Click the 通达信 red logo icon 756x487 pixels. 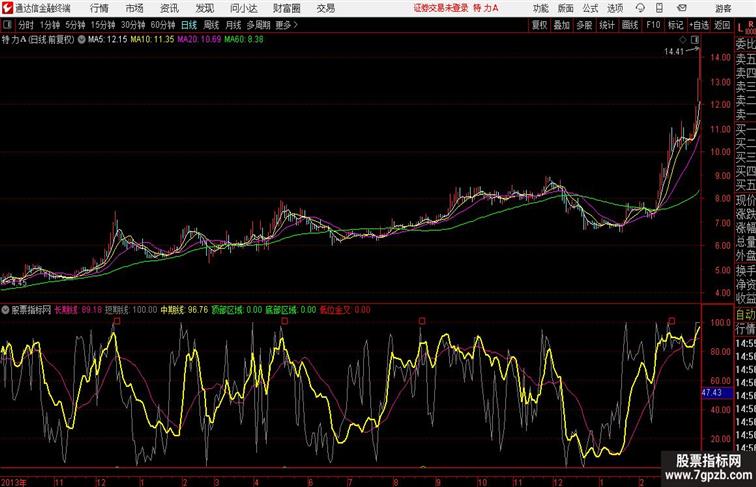pyautogui.click(x=7, y=8)
